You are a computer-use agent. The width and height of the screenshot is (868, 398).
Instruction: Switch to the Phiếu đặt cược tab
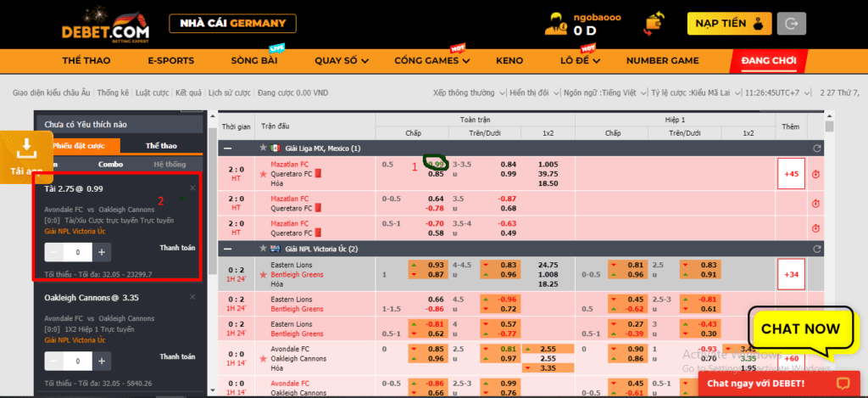coord(78,146)
